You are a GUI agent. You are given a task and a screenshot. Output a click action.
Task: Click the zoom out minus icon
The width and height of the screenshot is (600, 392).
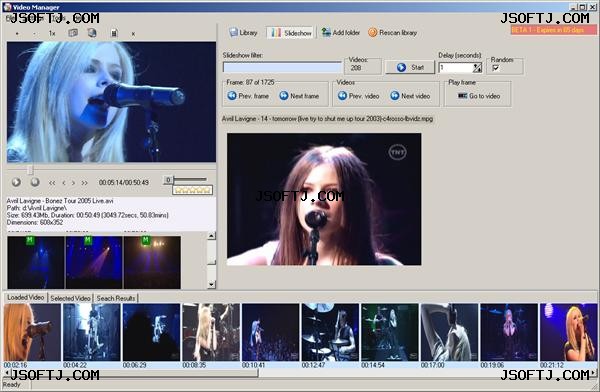click(x=34, y=34)
